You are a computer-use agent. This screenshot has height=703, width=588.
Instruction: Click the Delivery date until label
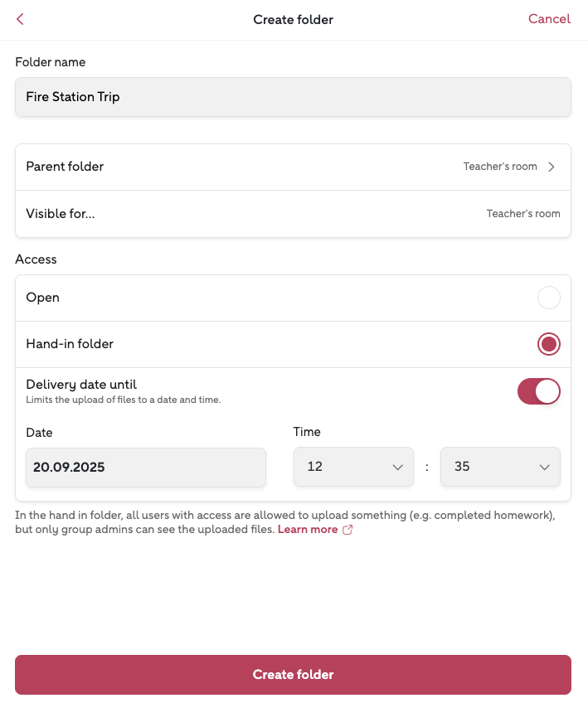(81, 385)
